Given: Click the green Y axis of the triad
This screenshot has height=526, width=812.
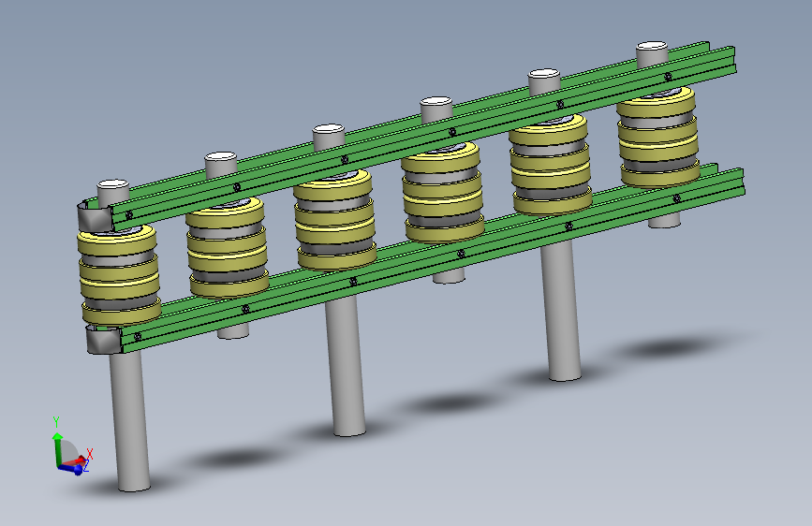Looking at the screenshot, I should pyautogui.click(x=57, y=448).
